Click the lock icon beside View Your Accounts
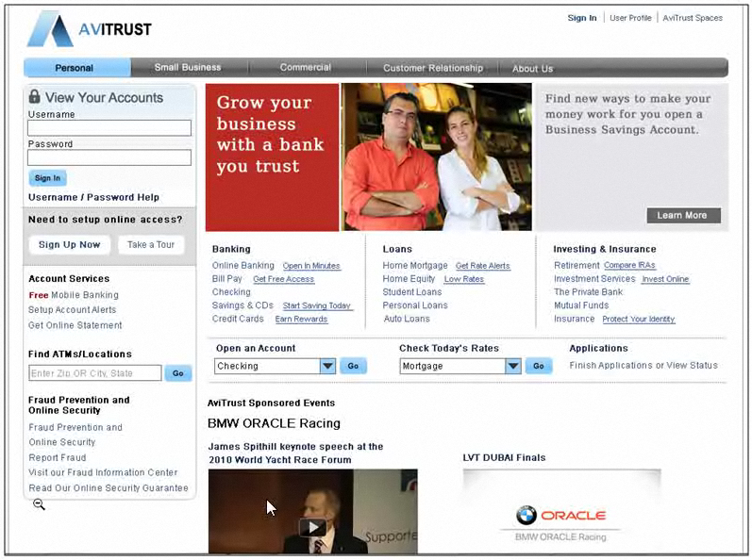Image resolution: width=752 pixels, height=560 pixels. tap(34, 96)
